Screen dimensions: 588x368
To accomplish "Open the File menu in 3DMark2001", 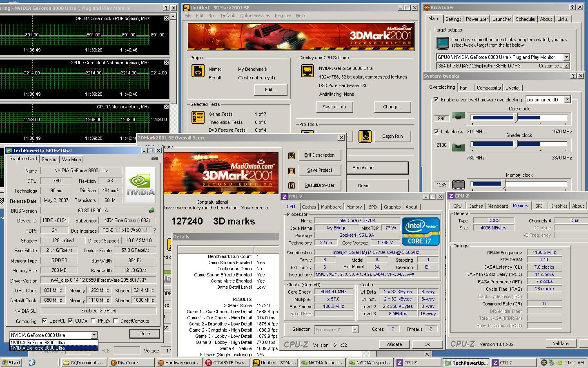I will click(x=188, y=16).
